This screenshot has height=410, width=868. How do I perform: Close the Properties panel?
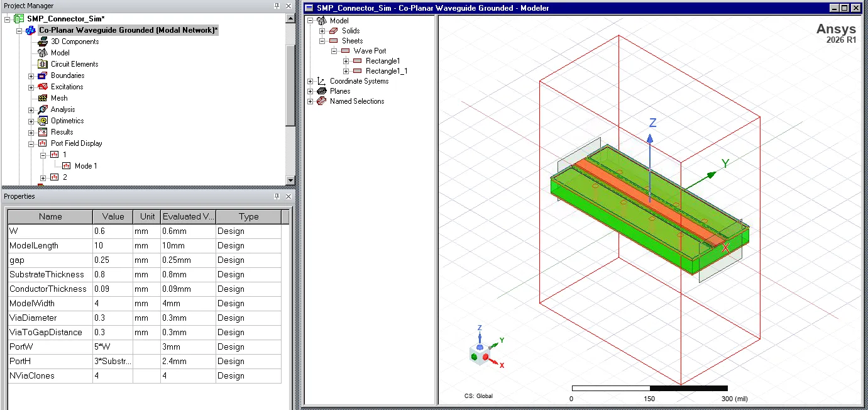[x=289, y=197]
